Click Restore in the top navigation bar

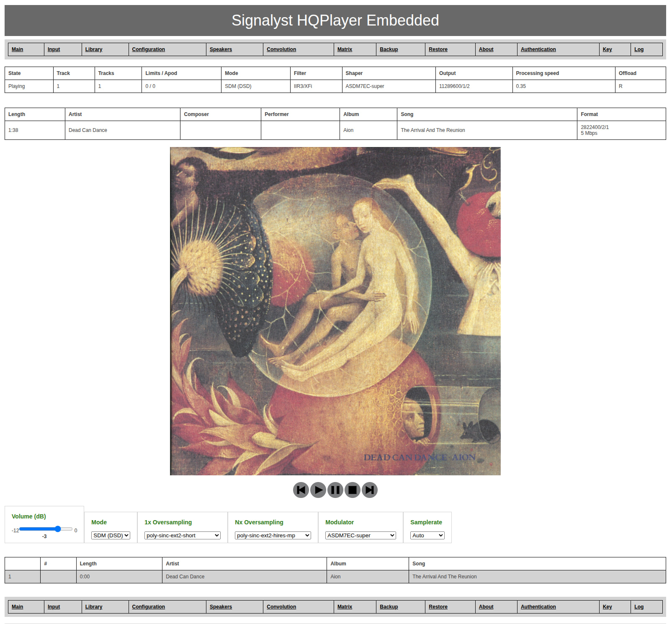[438, 49]
